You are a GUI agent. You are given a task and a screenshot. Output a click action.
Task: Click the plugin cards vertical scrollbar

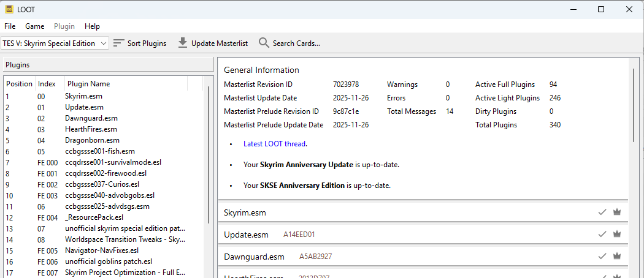click(x=632, y=104)
